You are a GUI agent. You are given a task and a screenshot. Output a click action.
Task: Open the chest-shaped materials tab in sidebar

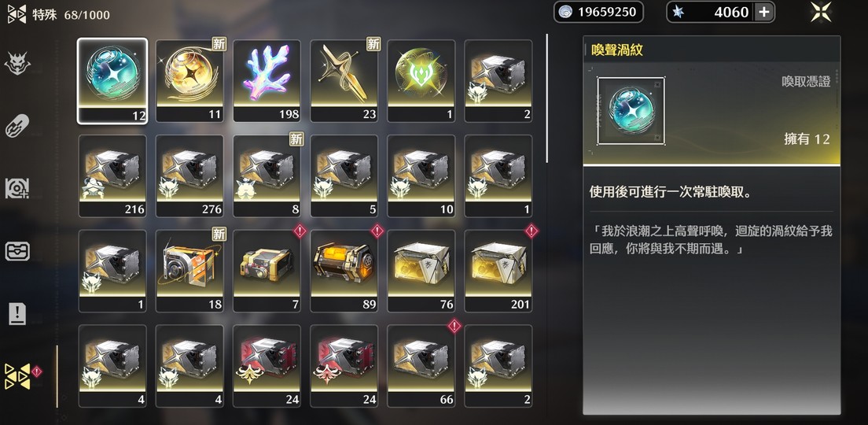point(17,251)
